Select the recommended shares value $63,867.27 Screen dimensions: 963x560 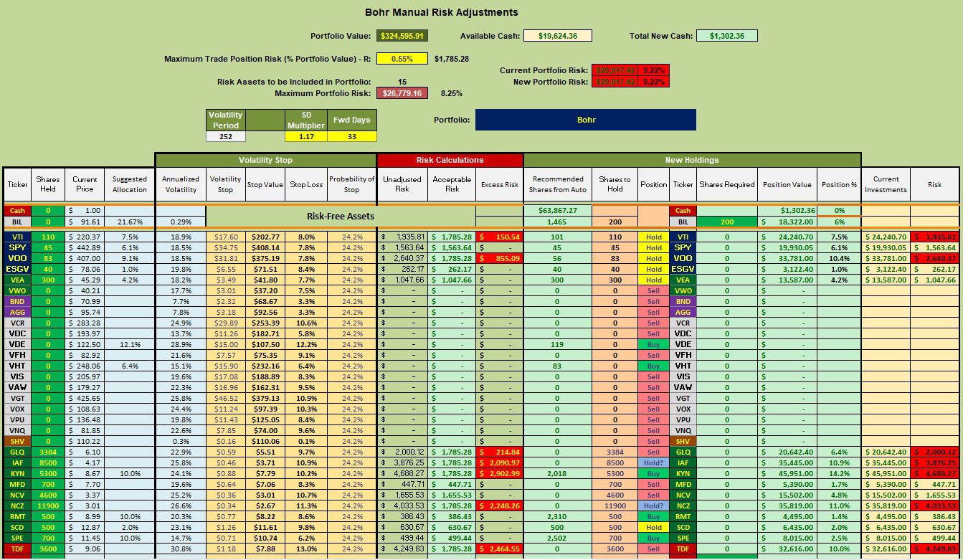[557, 210]
